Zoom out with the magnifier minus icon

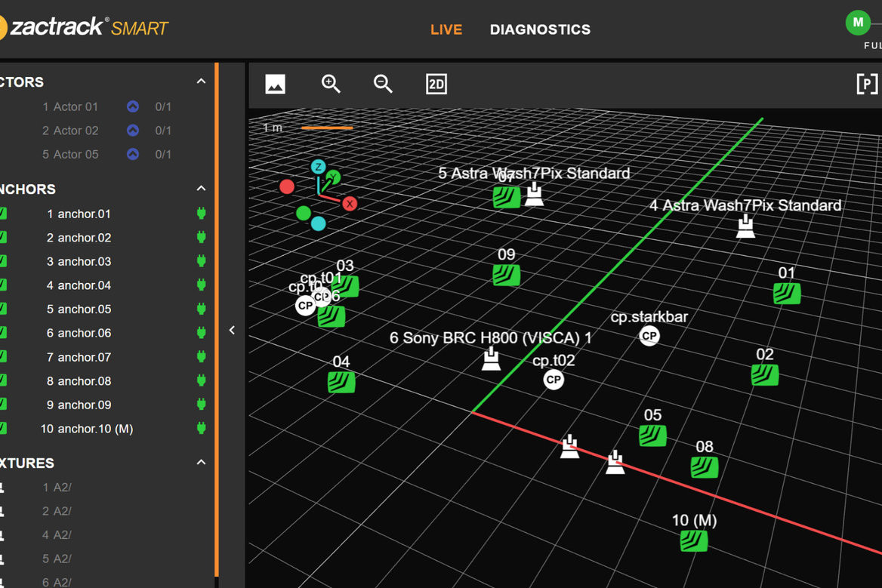(383, 84)
